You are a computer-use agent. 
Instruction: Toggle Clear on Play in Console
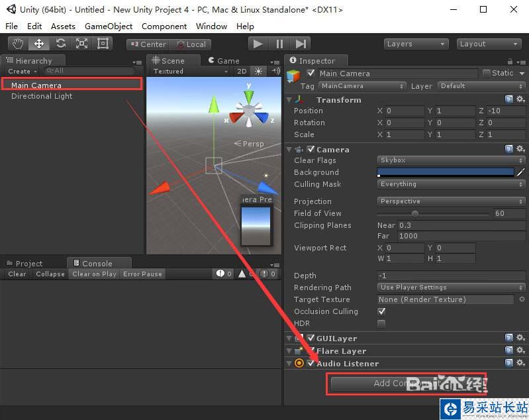coord(94,274)
